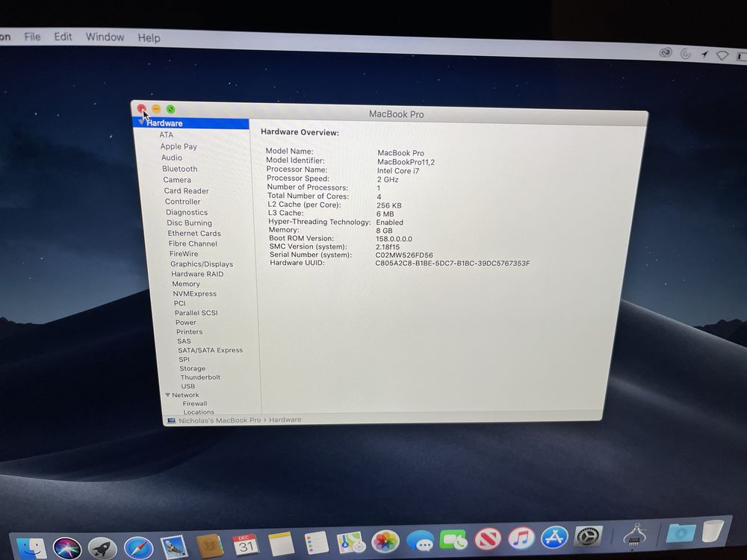This screenshot has height=560, width=747.
Task: Open the Edit menu
Action: point(63,37)
